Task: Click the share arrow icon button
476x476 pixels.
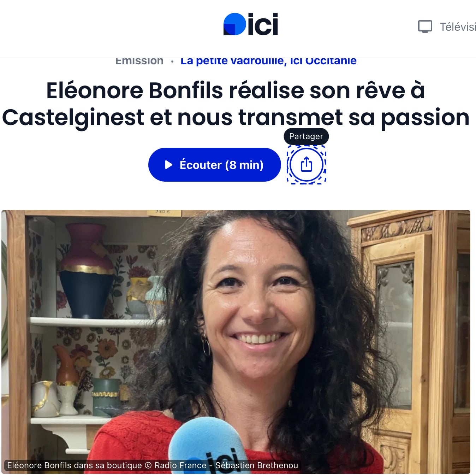Action: 307,165
